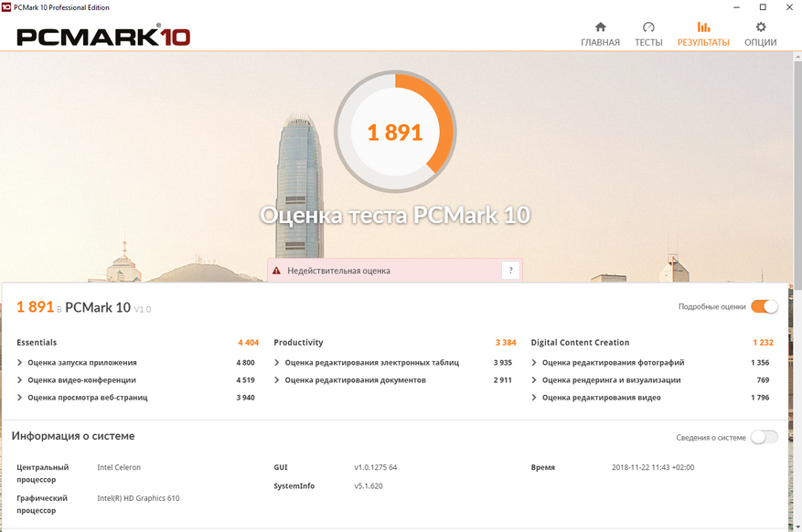
Task: Select the Results bar chart icon
Action: [x=702, y=27]
